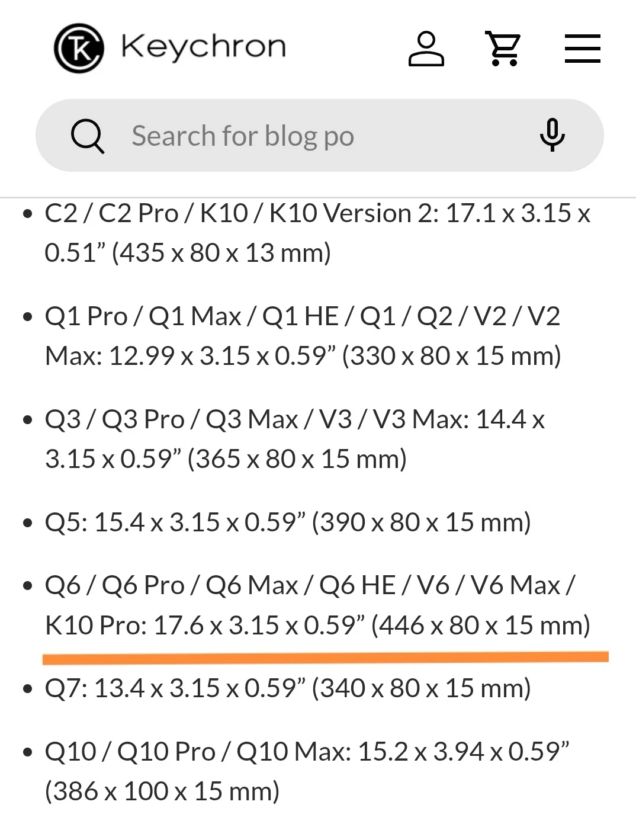This screenshot has width=636, height=840.
Task: Select the Q5 dimensions line
Action: 288,522
